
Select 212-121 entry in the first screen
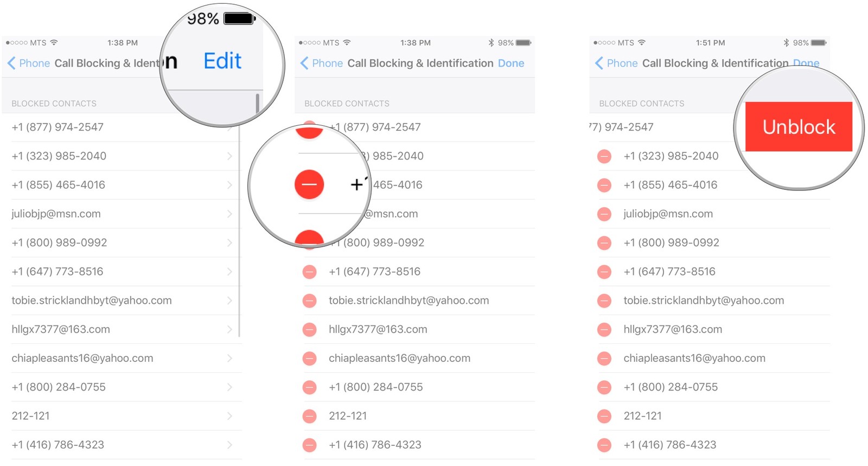[30, 416]
